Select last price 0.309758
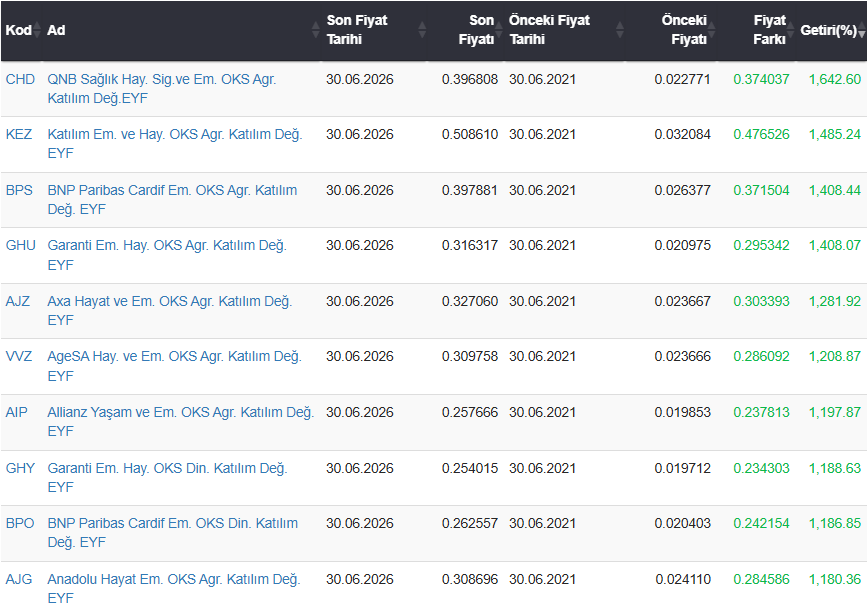 pos(470,356)
